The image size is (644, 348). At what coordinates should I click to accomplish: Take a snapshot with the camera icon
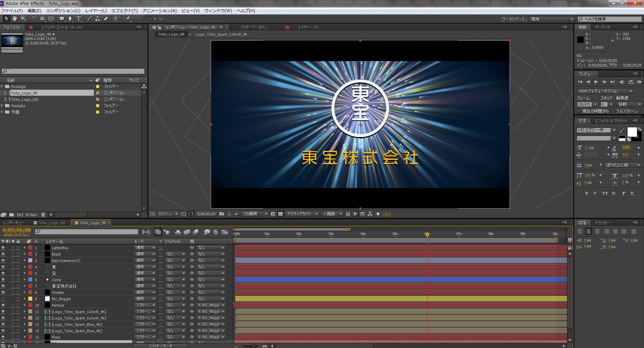tap(222, 214)
